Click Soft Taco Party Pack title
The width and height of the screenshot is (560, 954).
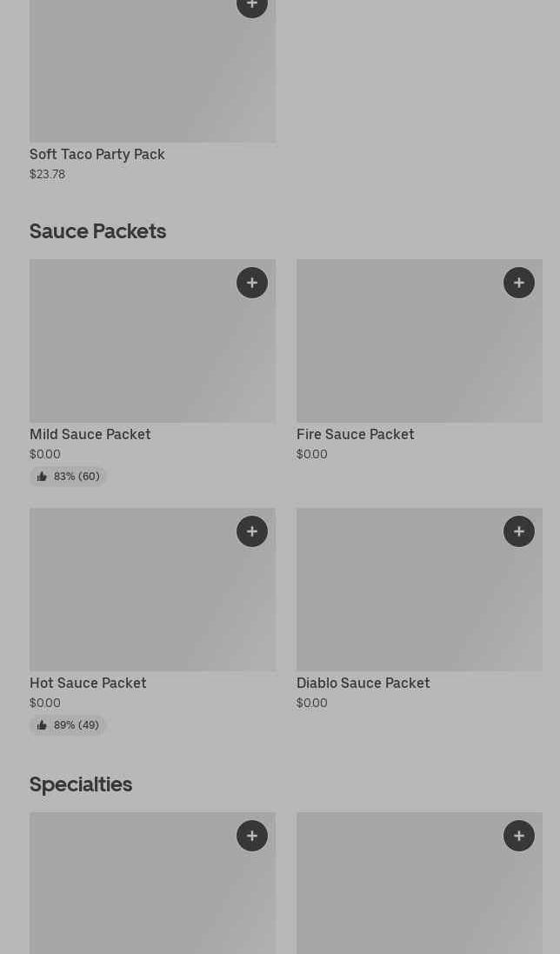click(x=97, y=154)
